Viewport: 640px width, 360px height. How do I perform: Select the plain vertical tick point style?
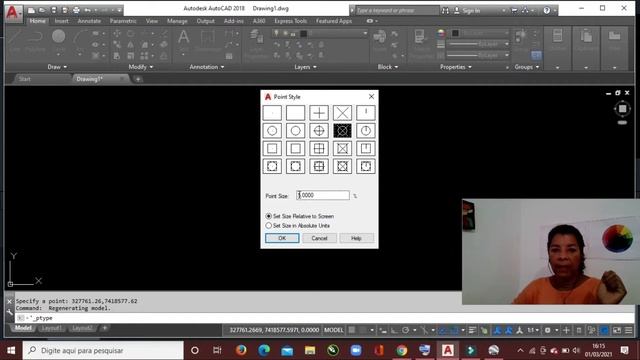point(365,113)
